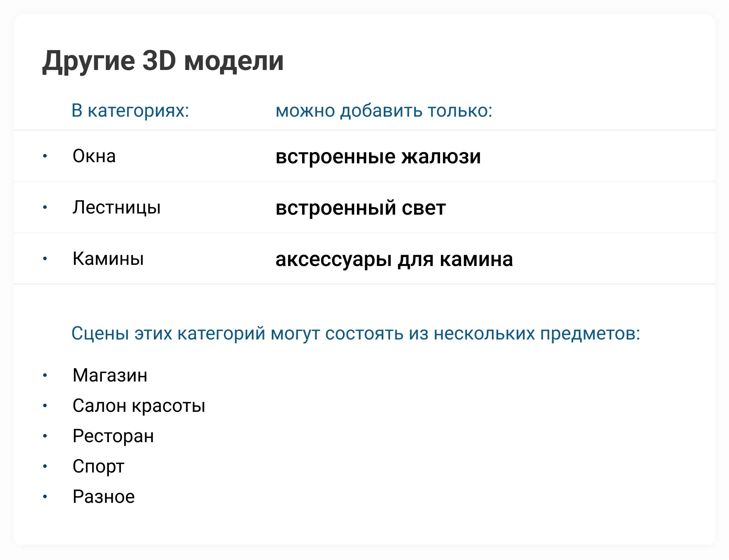Click the bullet beside "Разное"
This screenshot has width=729, height=560.
45,497
